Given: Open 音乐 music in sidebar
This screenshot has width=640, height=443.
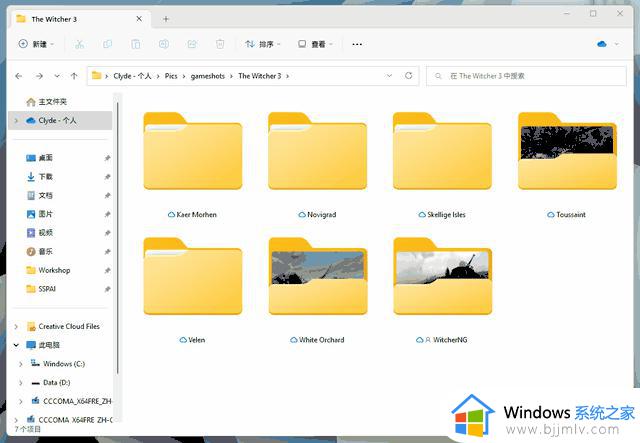Looking at the screenshot, I should point(45,252).
